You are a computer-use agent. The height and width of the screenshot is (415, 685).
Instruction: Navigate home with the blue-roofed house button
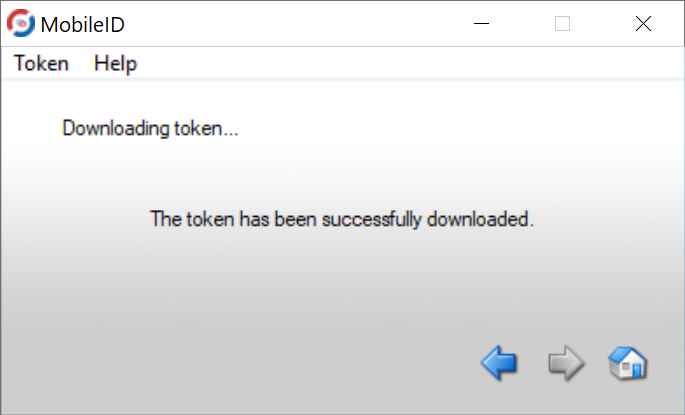[628, 363]
